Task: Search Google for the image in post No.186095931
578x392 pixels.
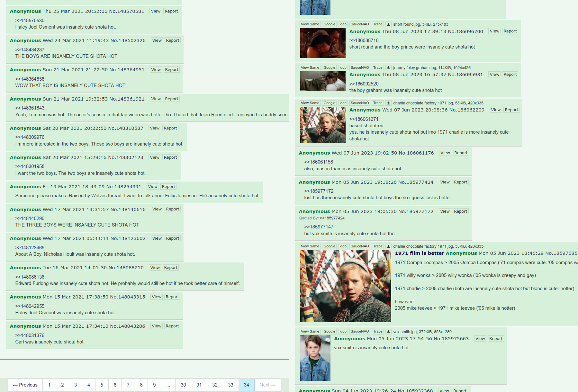Action: click(x=329, y=68)
